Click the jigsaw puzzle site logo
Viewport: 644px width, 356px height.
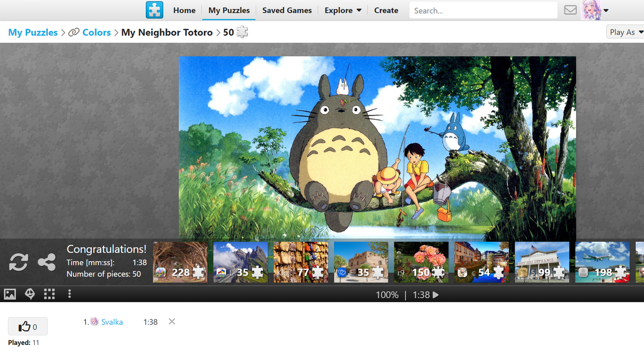pyautogui.click(x=154, y=10)
